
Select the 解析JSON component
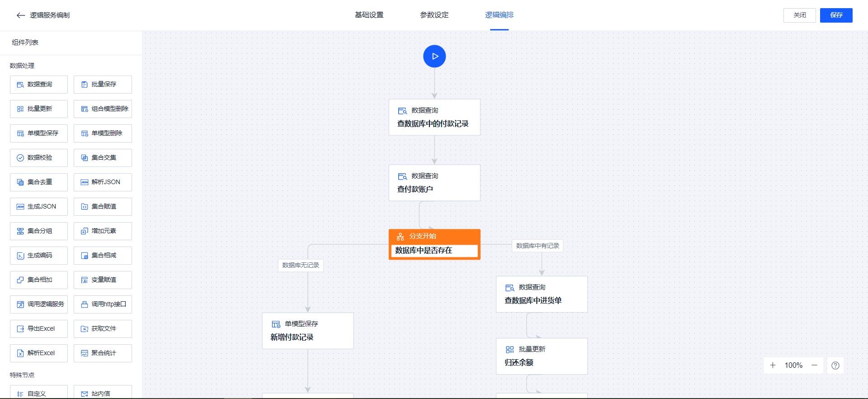click(x=103, y=182)
